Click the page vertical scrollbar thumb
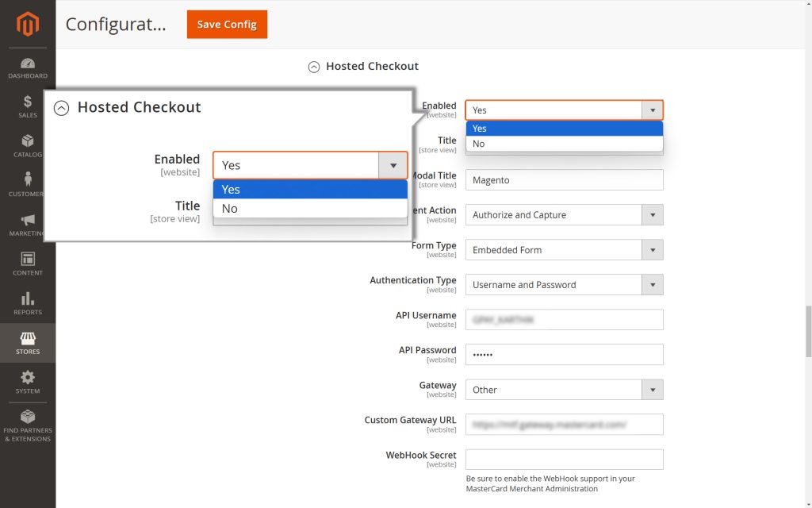 (808, 331)
